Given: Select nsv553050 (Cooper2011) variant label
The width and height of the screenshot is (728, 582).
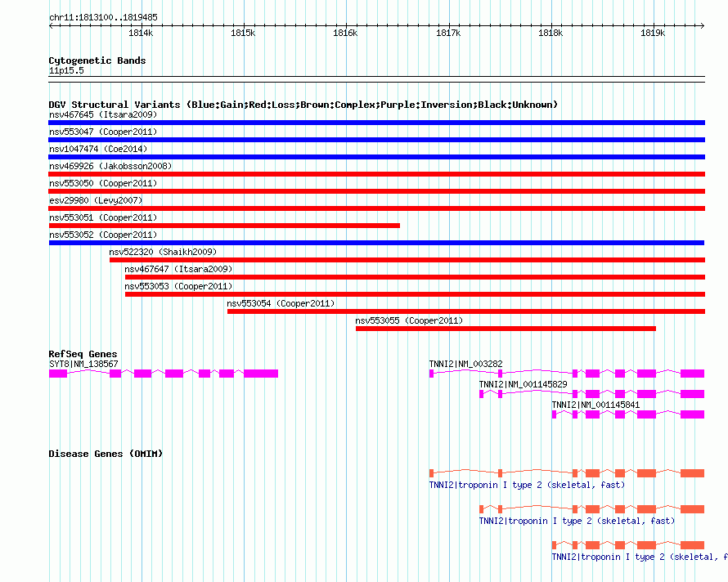Looking at the screenshot, I should pos(103,183).
